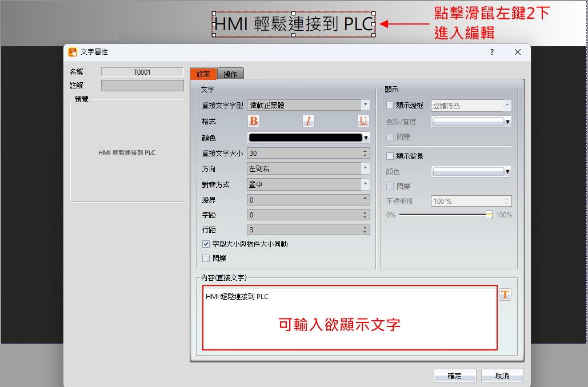Click the orange T text icon

[x=505, y=295]
